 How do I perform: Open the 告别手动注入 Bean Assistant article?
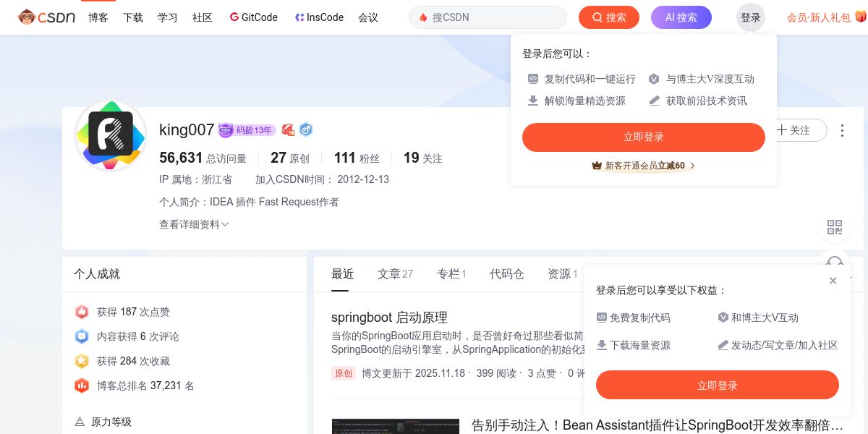click(x=658, y=425)
